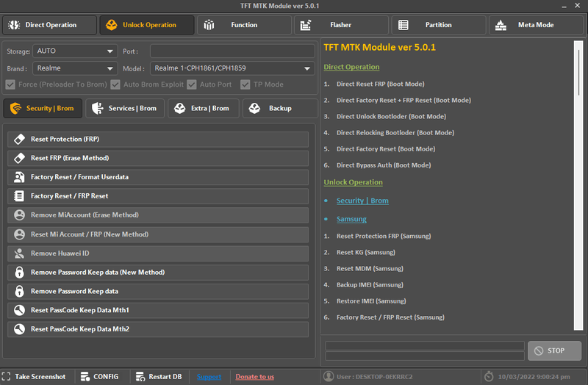
Task: Open the Model Realme 1-CPH1861 dropdown
Action: click(x=232, y=68)
